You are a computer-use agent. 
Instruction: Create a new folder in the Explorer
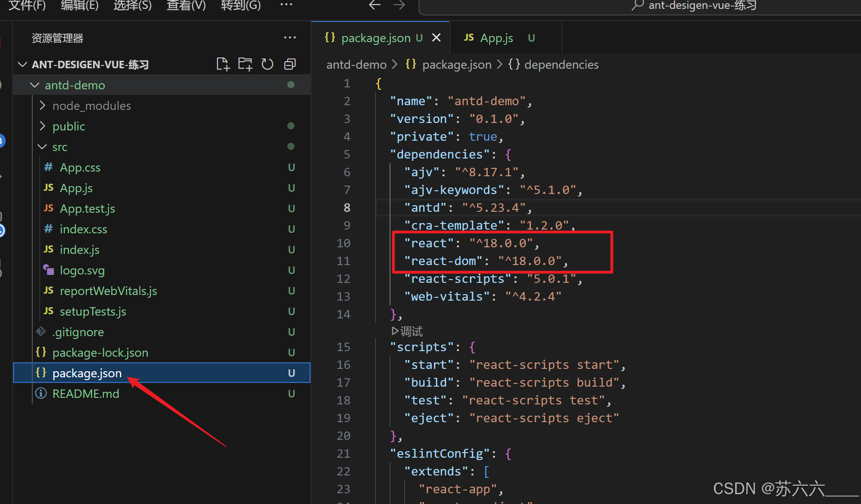pos(245,64)
